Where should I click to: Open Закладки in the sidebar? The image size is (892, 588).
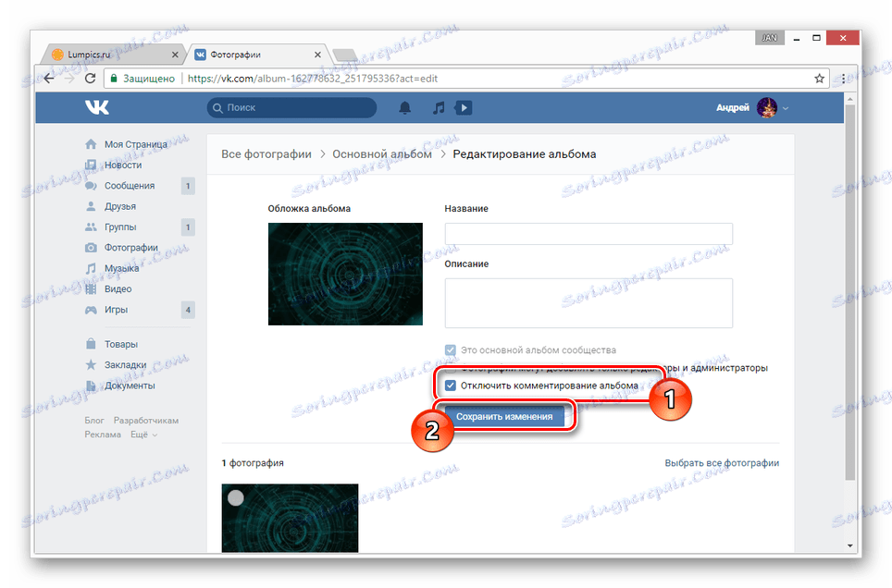click(x=125, y=365)
